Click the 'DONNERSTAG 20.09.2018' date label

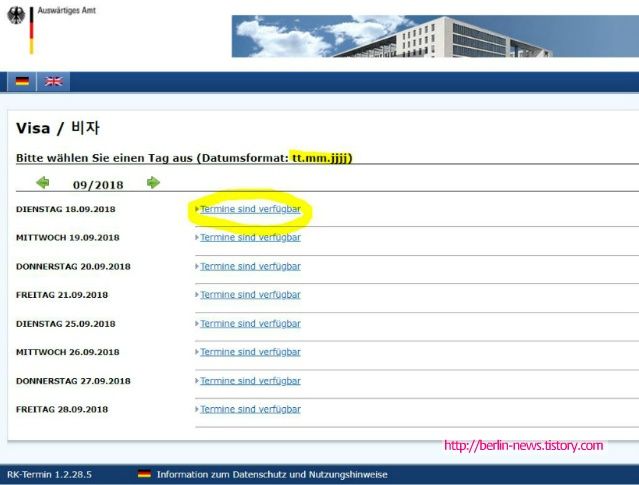point(73,267)
